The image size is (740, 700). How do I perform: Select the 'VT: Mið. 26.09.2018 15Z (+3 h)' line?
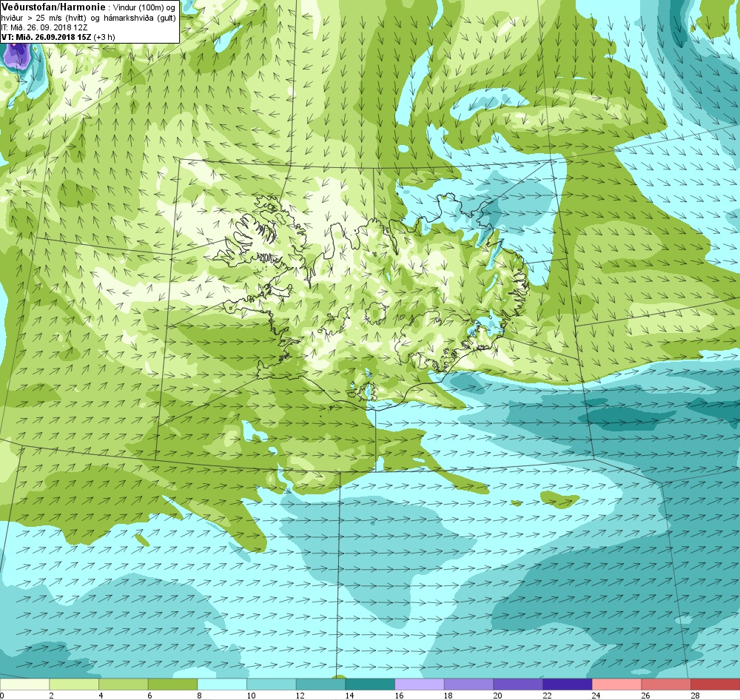pyautogui.click(x=58, y=37)
